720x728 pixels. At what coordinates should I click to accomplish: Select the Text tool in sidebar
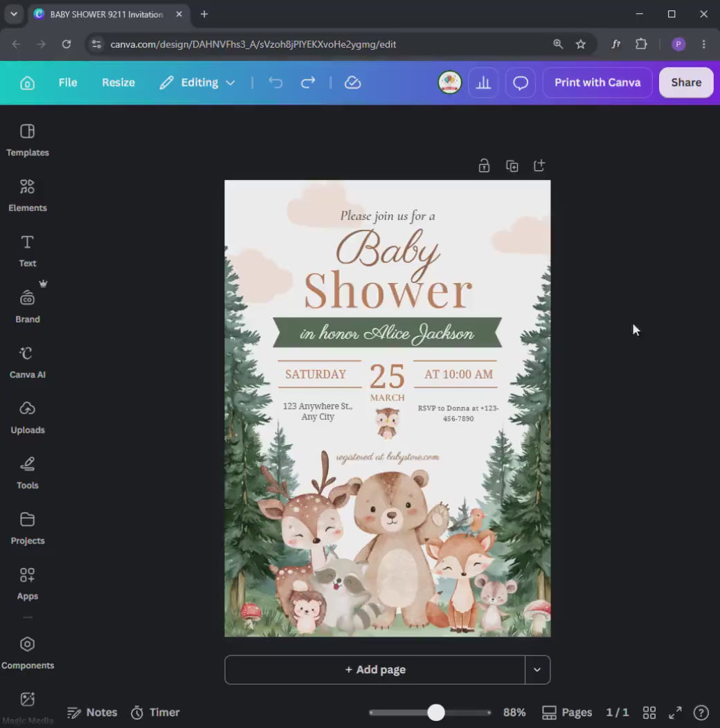click(x=28, y=251)
